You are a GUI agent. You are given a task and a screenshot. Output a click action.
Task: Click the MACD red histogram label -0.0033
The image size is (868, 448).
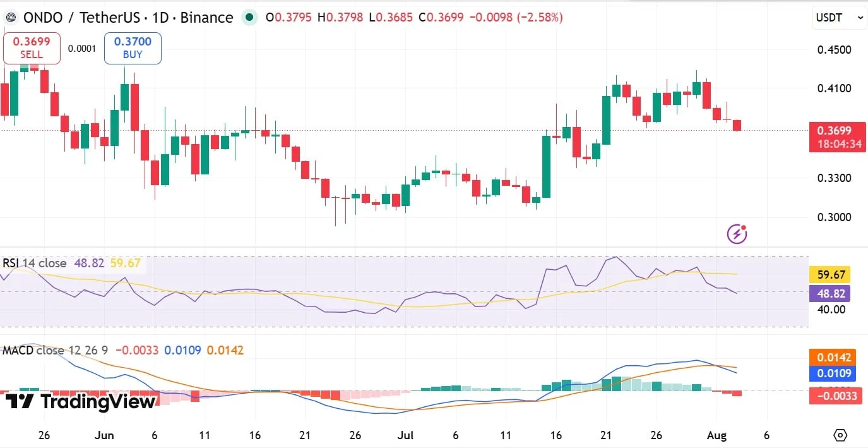(x=835, y=396)
